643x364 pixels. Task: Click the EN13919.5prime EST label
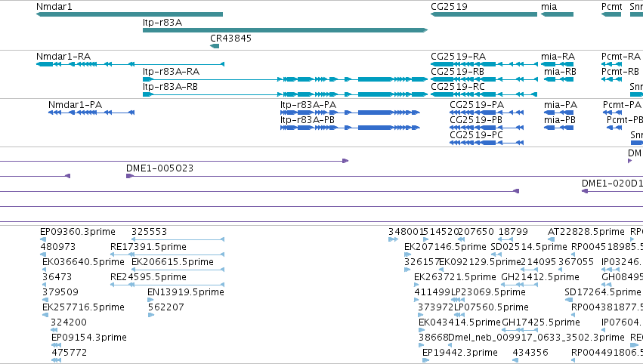click(x=186, y=292)
